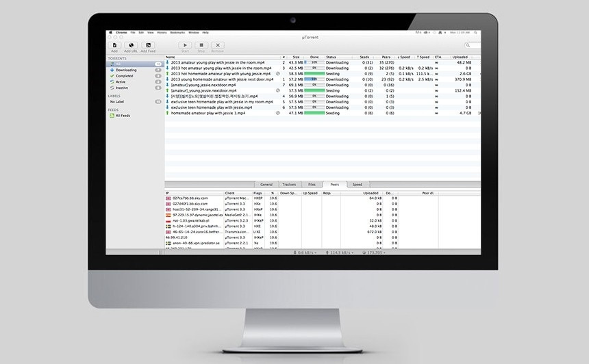Select the Peers tab
Image resolution: width=589 pixels, height=364 pixels.
pos(335,184)
